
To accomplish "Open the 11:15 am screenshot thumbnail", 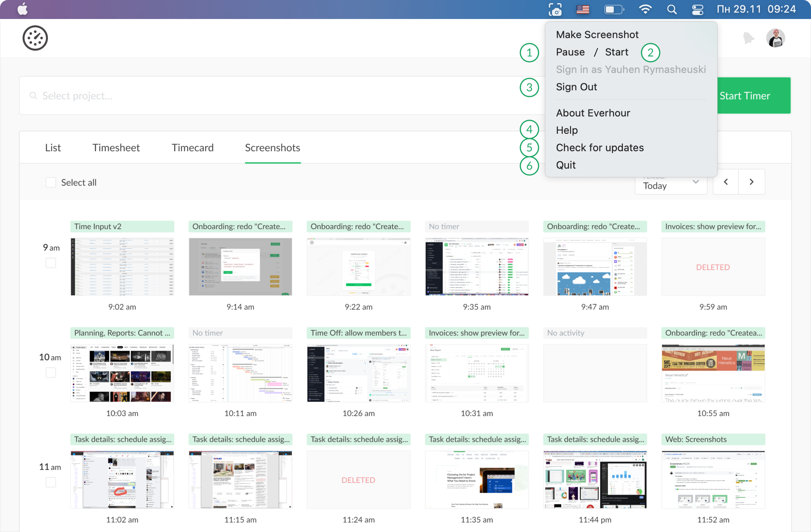I will (x=240, y=479).
